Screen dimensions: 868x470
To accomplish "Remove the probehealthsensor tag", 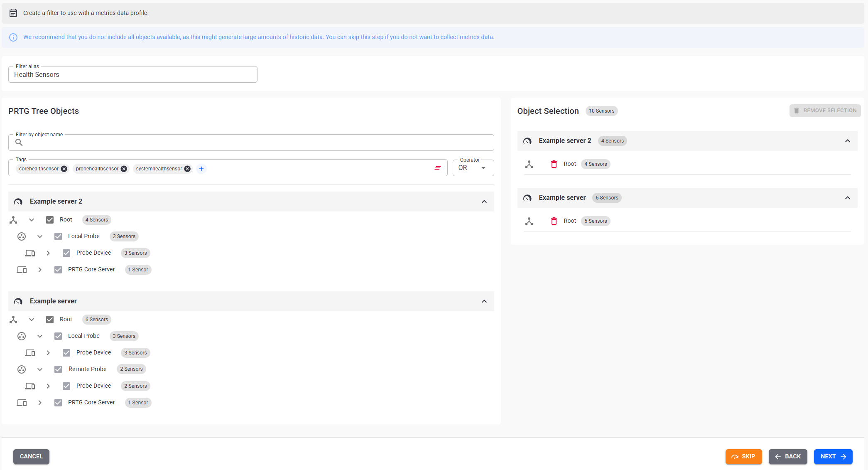I will (124, 169).
